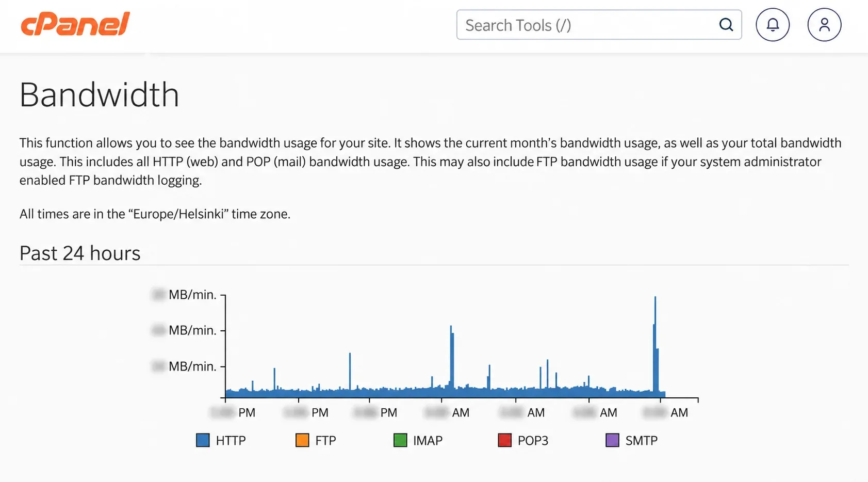Click the green IMAP legend swatch
The image size is (868, 482).
coord(400,440)
